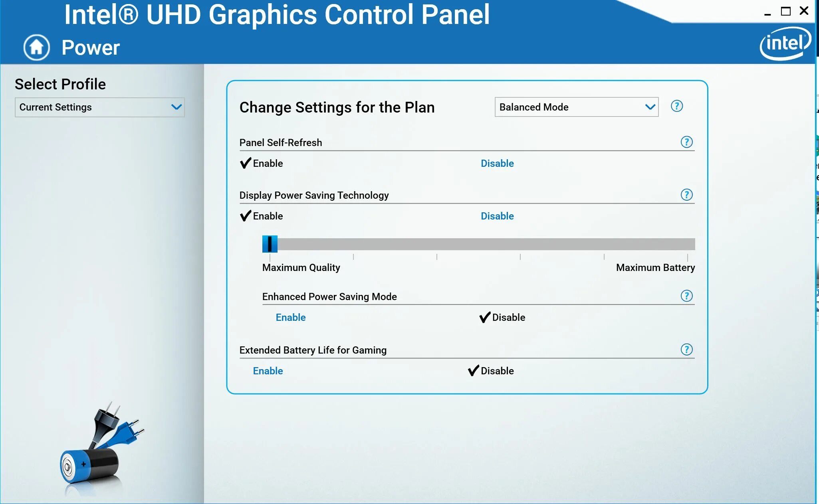The height and width of the screenshot is (504, 819).
Task: Open help for Display Power Saving Technology
Action: [x=686, y=195]
